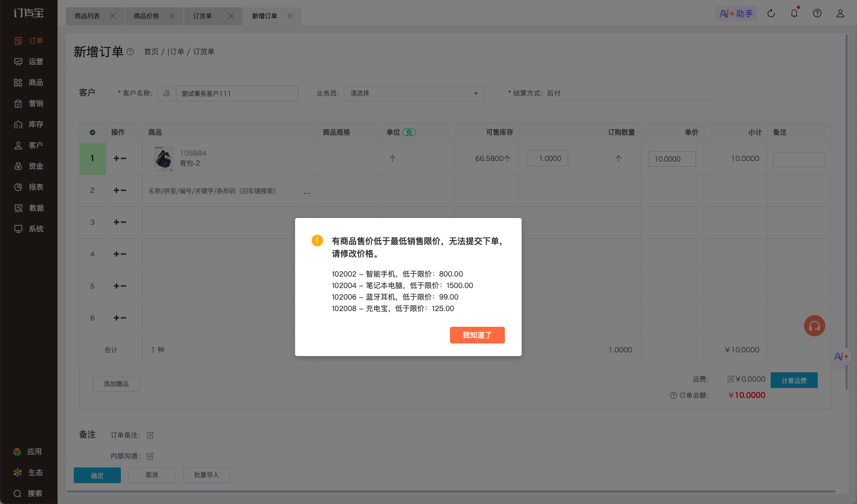Click the add/remove control in row 3
The width and height of the screenshot is (857, 504).
click(x=120, y=222)
